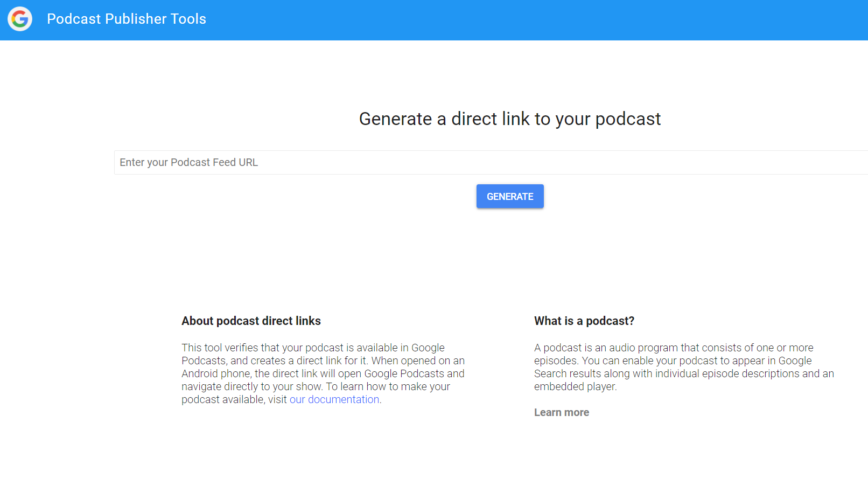Click the Podcast Publisher Tools title
Viewport: 868px width, 478px height.
[127, 19]
